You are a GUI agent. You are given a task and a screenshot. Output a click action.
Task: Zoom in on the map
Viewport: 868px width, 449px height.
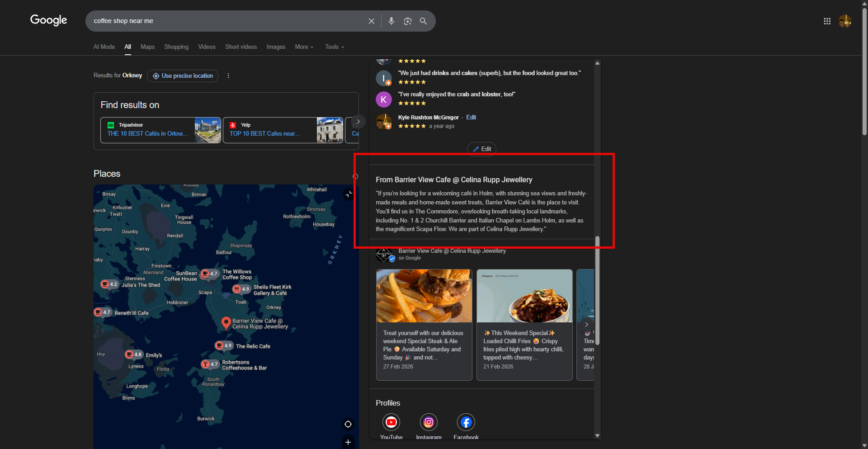348,442
